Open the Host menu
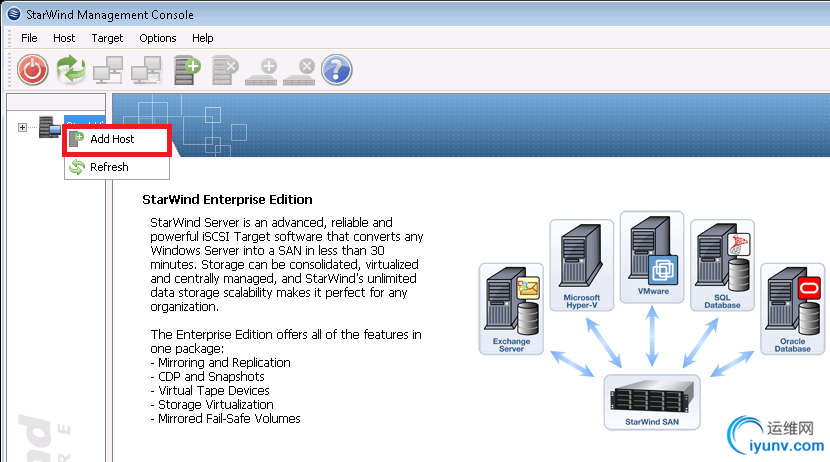This screenshot has width=830, height=462. (64, 38)
